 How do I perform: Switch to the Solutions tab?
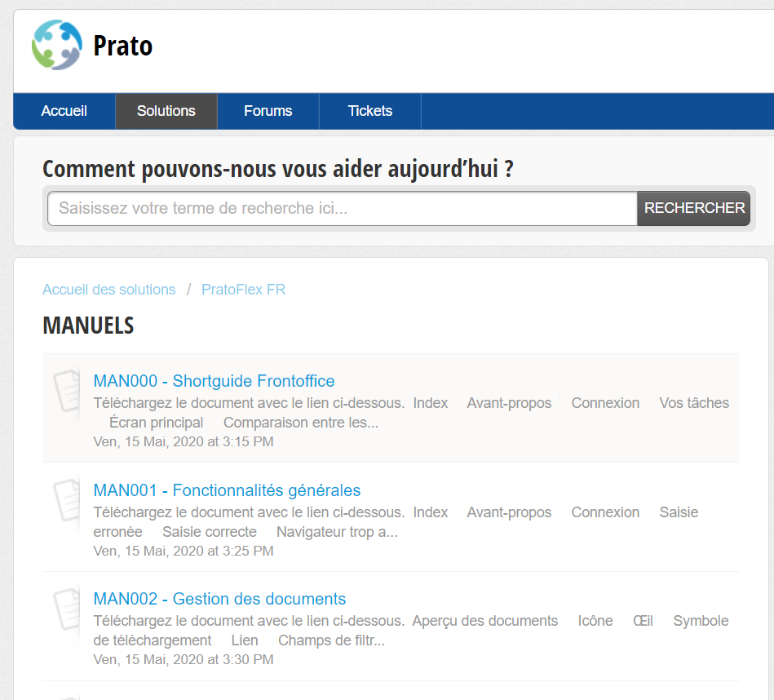click(166, 111)
